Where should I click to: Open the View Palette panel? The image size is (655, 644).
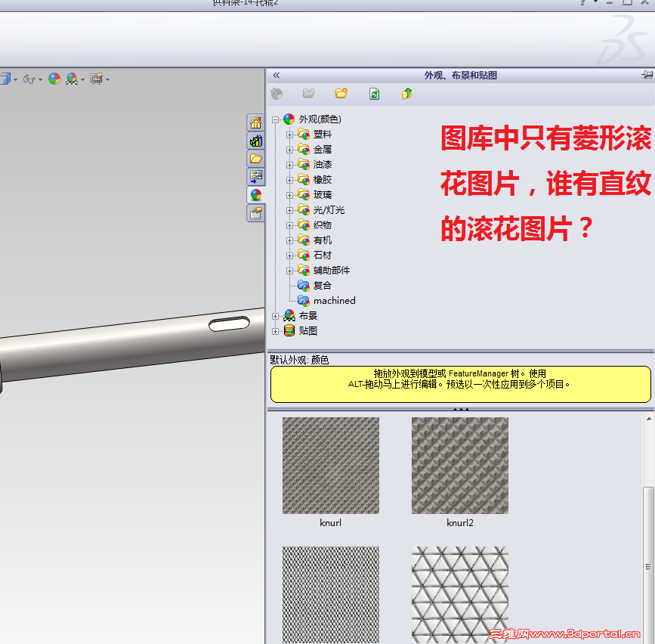point(255,177)
